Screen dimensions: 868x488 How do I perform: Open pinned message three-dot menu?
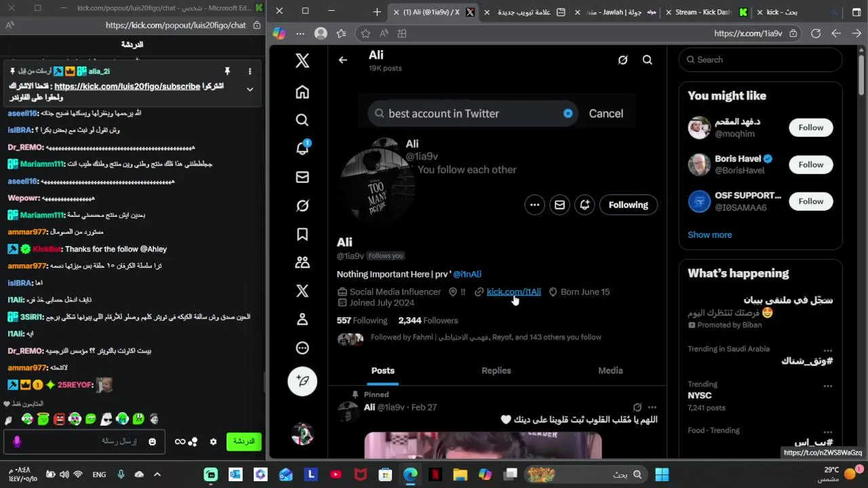250,71
